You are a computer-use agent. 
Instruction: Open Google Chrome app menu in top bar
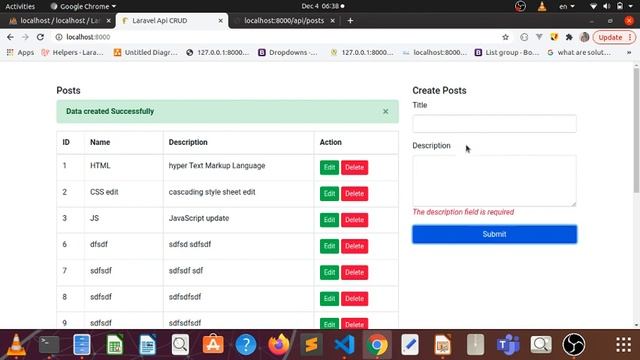tap(83, 6)
